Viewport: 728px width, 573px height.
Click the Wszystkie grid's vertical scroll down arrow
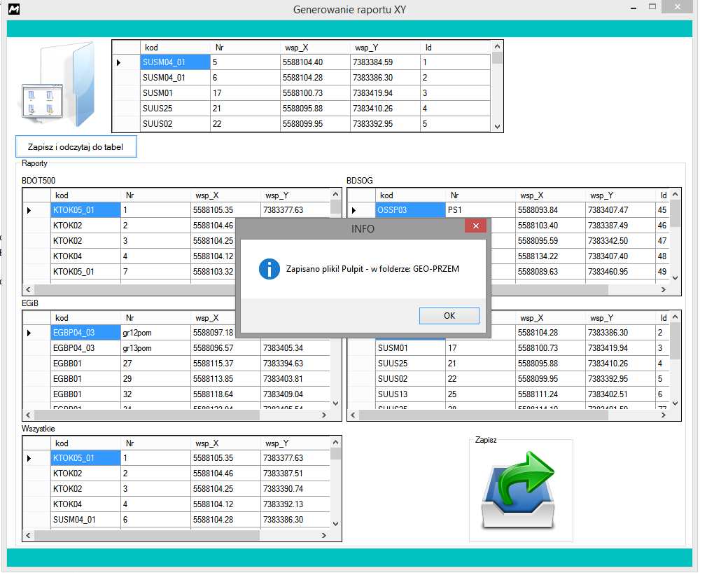336,524
